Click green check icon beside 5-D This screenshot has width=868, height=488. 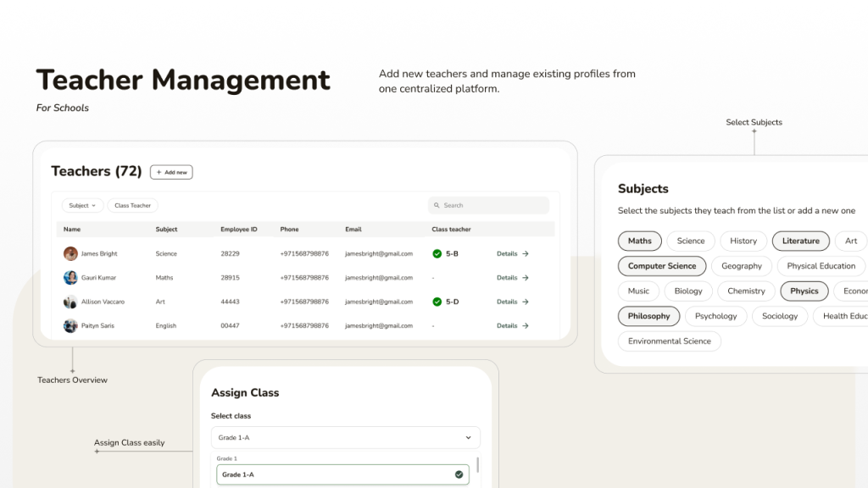(x=437, y=302)
